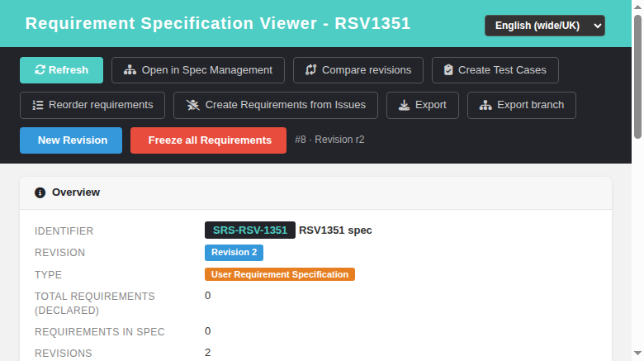
Task: Click the clipboard check icon
Action: (448, 70)
